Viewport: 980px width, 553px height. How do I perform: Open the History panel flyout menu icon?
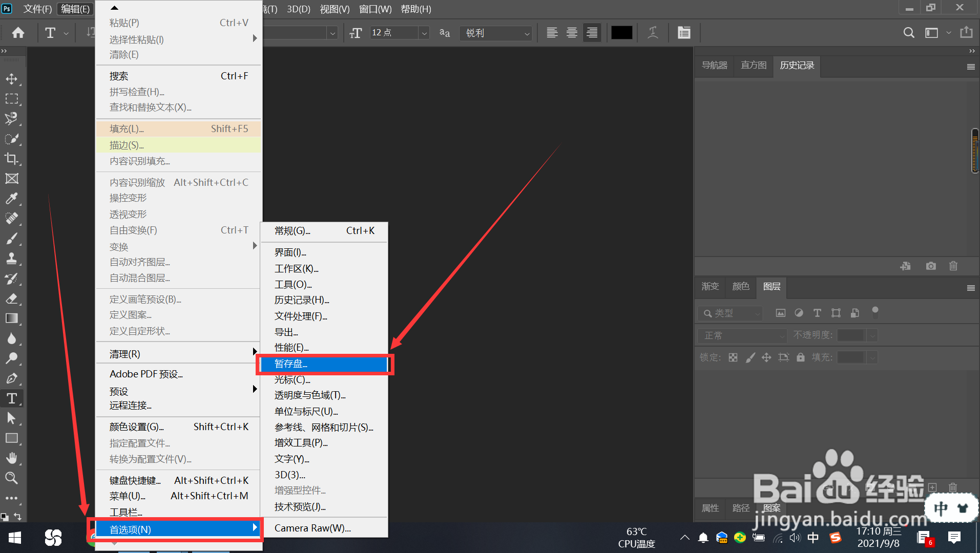pyautogui.click(x=971, y=67)
